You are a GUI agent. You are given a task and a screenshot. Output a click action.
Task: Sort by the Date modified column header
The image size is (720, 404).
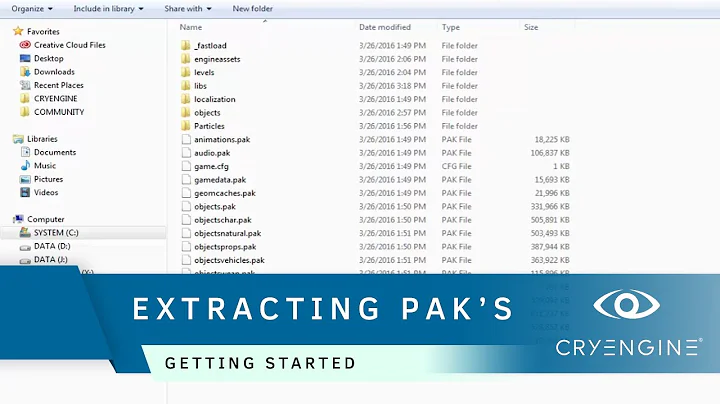coord(385,27)
